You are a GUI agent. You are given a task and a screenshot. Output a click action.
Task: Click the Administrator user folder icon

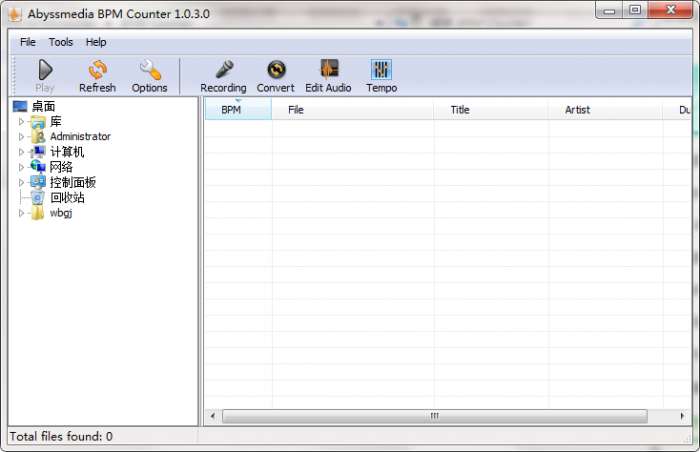coord(38,137)
